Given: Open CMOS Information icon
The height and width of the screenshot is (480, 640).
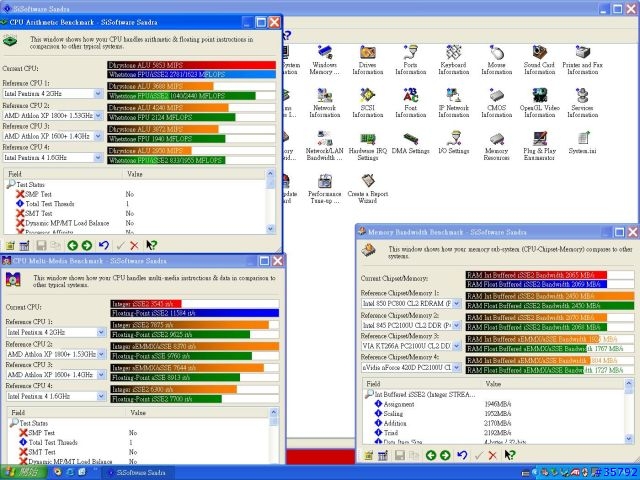Looking at the screenshot, I should [x=496, y=103].
